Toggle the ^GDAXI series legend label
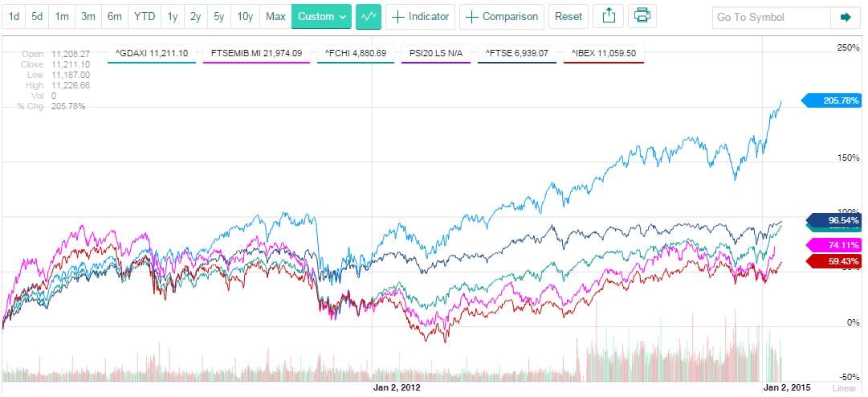868x397 pixels. (151, 53)
